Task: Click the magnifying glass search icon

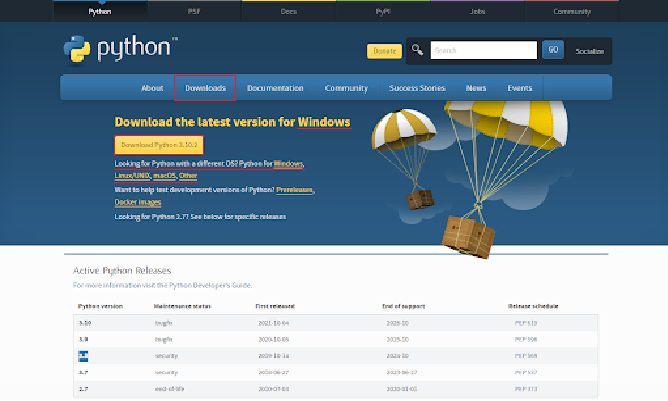Action: coord(417,50)
